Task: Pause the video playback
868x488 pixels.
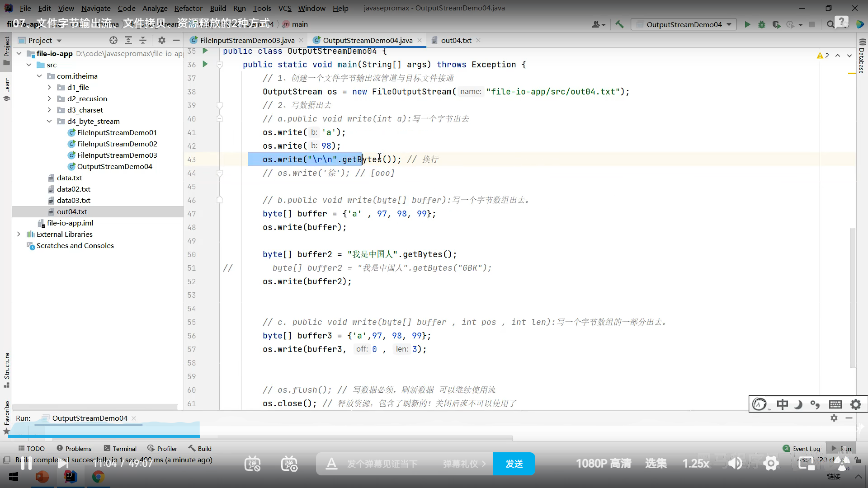Action: (26, 463)
